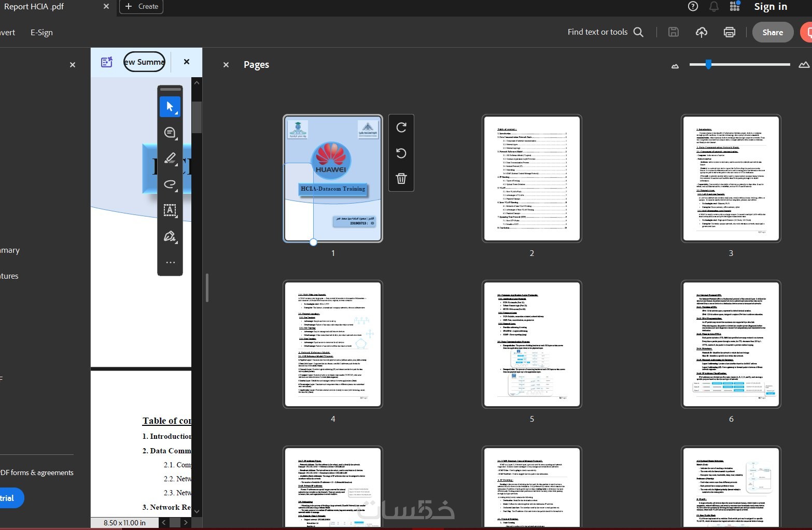Select the Draw freehand loop tool
Screen dimensions: 812x530
tap(170, 184)
